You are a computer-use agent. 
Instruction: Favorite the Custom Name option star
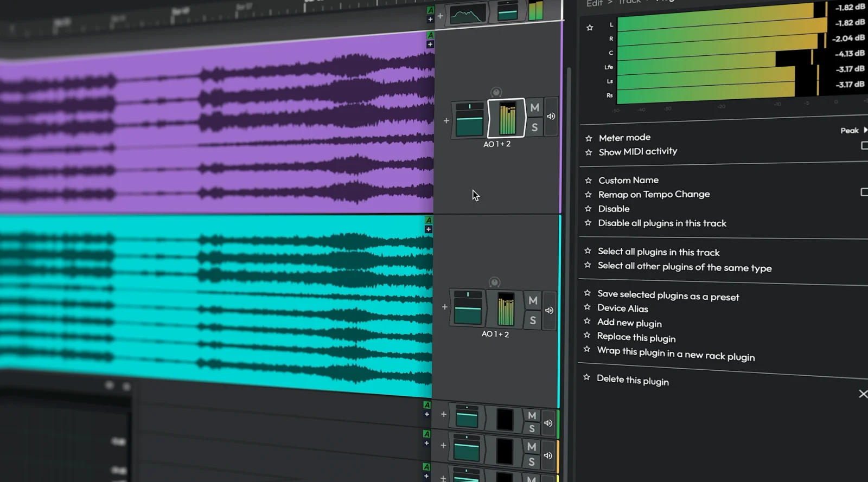coord(588,180)
